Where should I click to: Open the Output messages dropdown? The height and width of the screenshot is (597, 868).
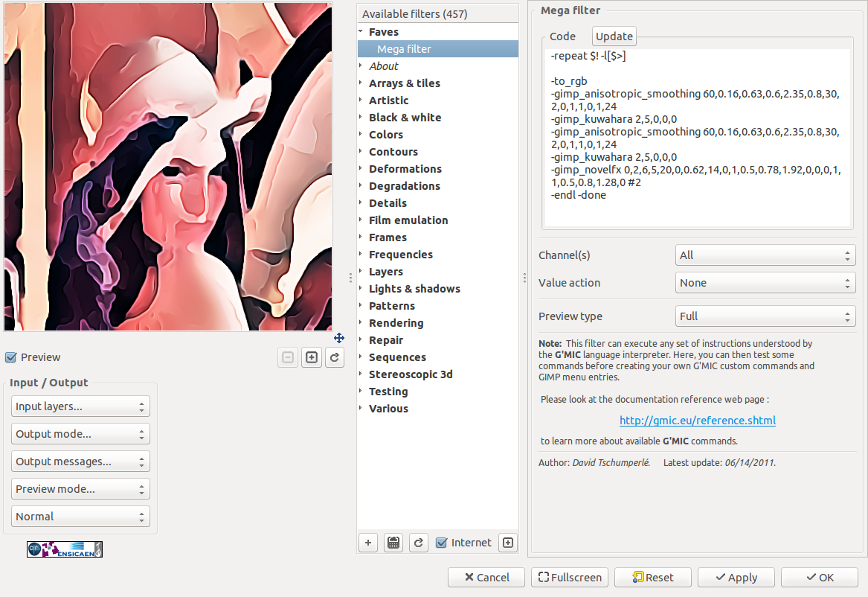(x=80, y=462)
